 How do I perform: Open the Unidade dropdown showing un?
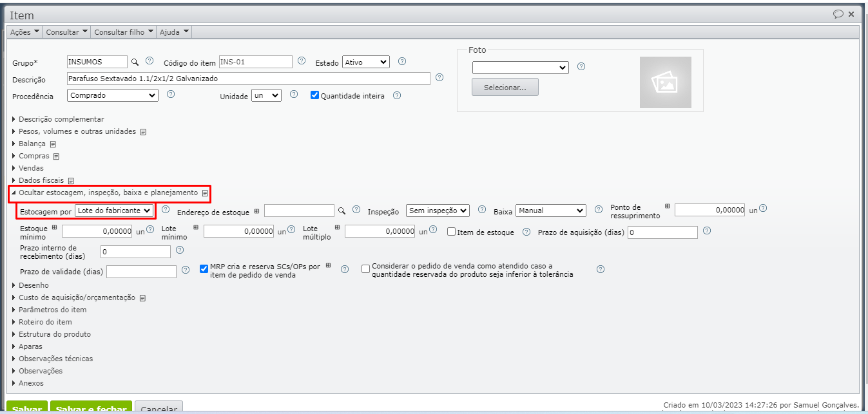pos(267,95)
